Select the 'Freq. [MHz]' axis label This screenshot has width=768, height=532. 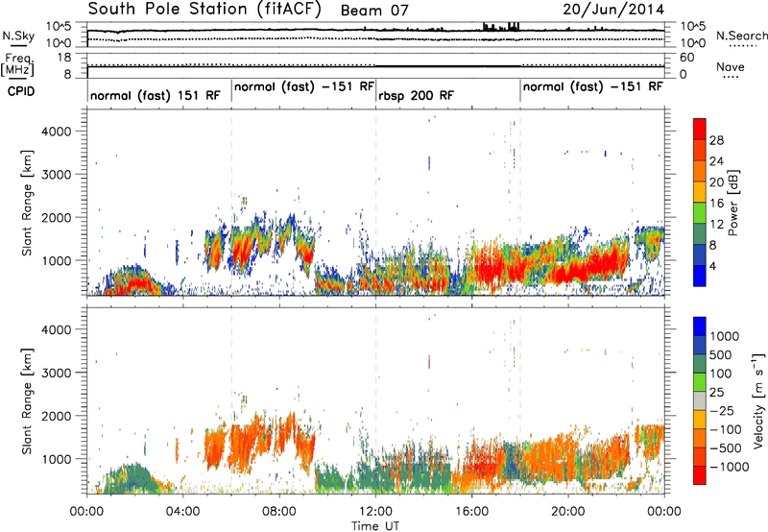[x=17, y=65]
